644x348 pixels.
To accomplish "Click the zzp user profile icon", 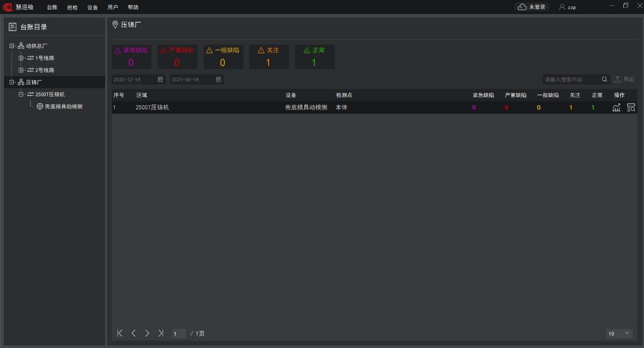I will tap(562, 7).
